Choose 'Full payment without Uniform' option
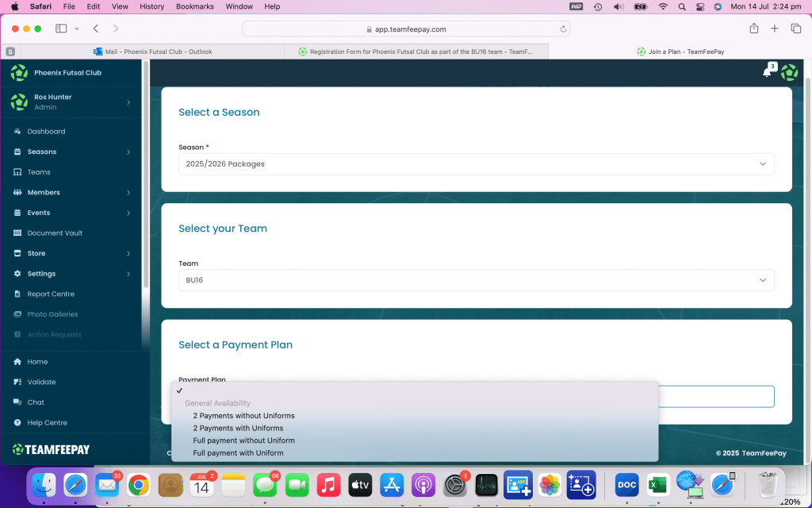The image size is (812, 508). coord(243,441)
